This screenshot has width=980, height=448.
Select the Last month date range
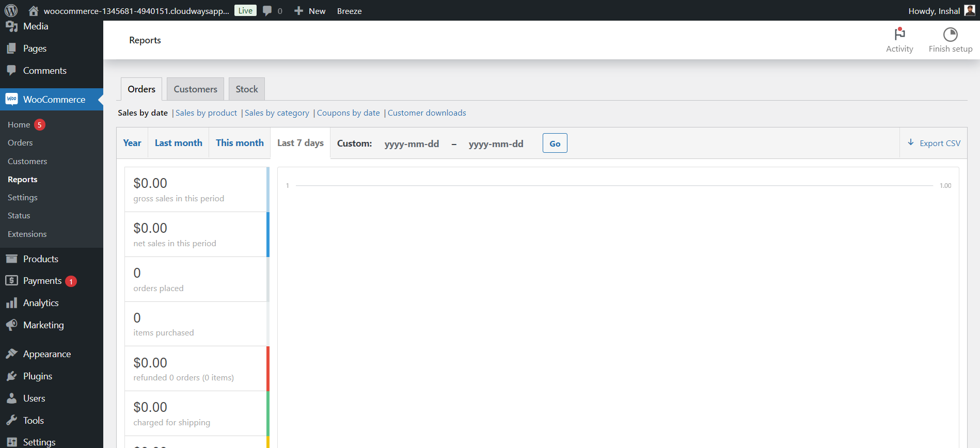(x=178, y=143)
